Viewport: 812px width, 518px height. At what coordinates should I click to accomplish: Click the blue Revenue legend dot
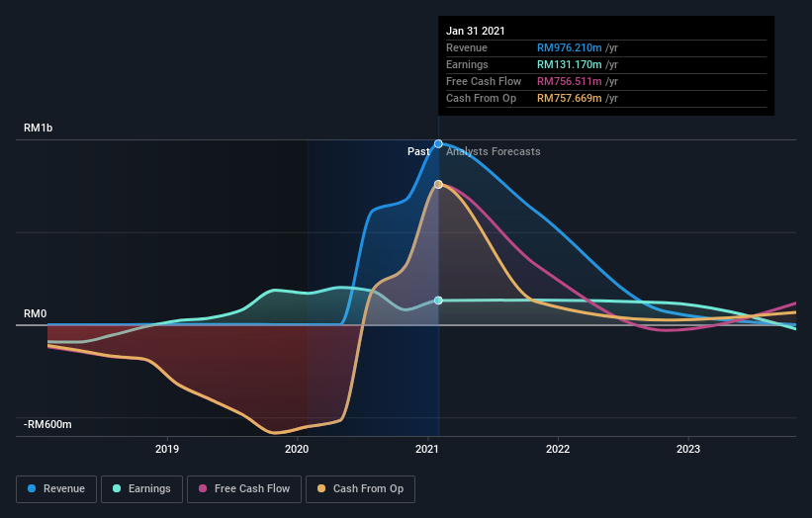(x=32, y=488)
